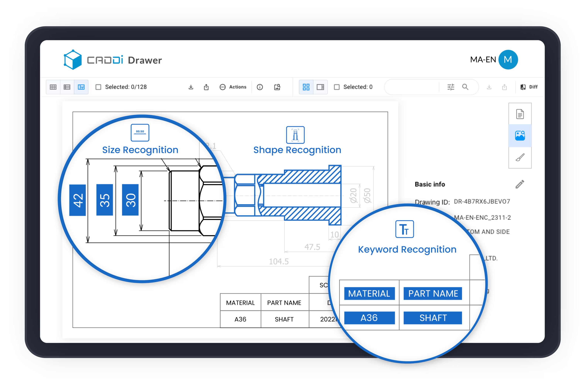Open the Actions menu
Viewport: 588px width, 386px height.
coord(233,87)
